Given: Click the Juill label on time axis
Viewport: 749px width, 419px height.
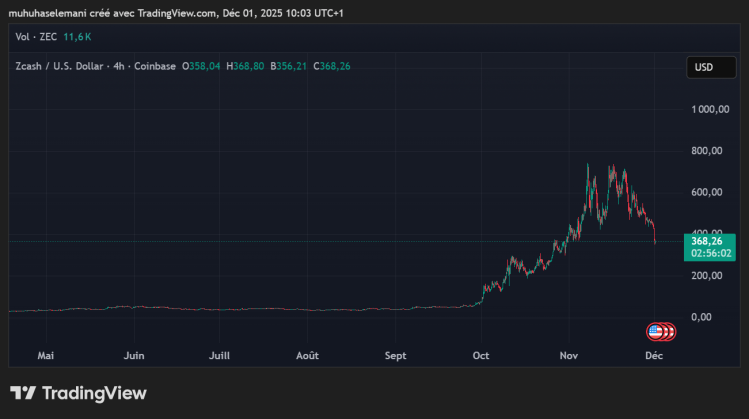Looking at the screenshot, I should (219, 356).
